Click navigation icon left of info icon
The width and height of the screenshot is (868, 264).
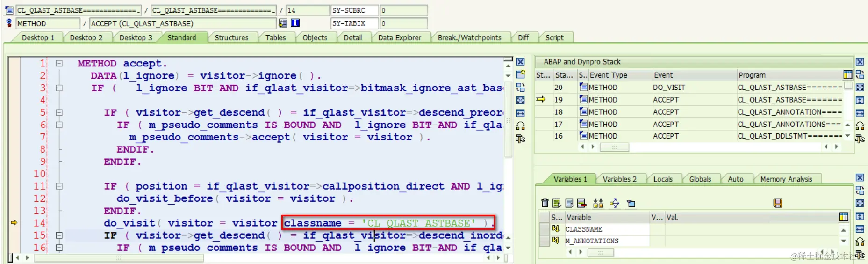tap(283, 23)
